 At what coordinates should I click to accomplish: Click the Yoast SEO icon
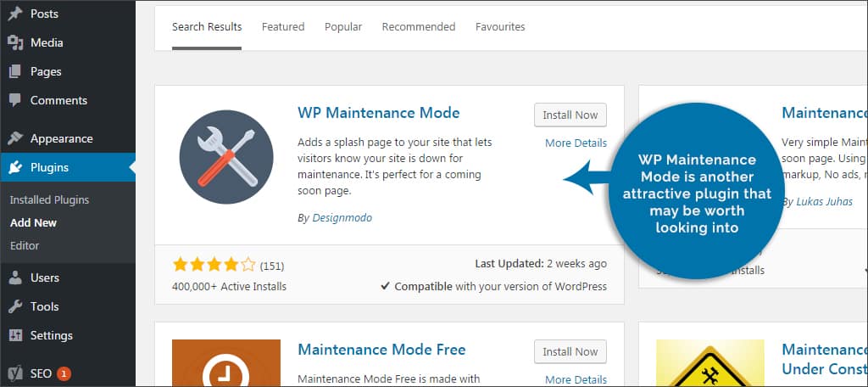[x=15, y=373]
